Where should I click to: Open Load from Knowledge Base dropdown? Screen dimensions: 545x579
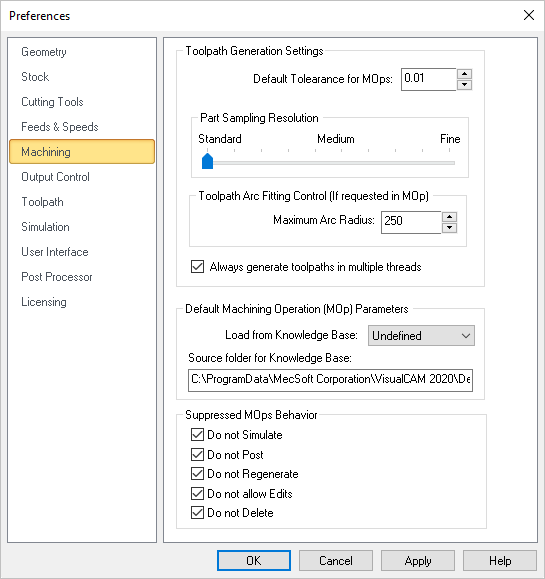(x=421, y=336)
